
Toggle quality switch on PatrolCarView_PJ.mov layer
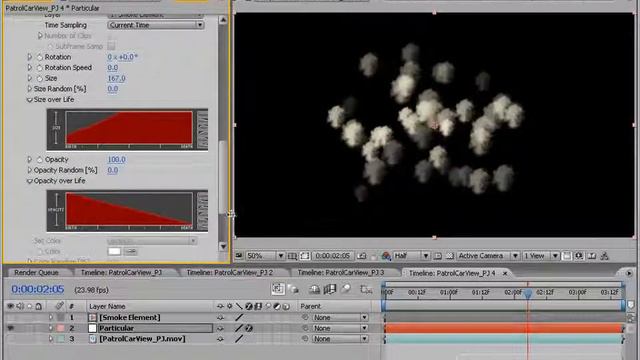coord(239,339)
